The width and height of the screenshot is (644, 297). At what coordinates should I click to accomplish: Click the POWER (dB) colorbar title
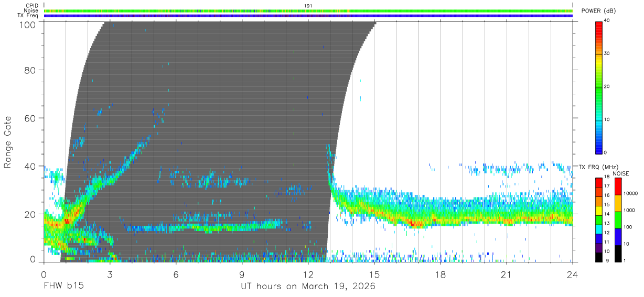pyautogui.click(x=598, y=11)
